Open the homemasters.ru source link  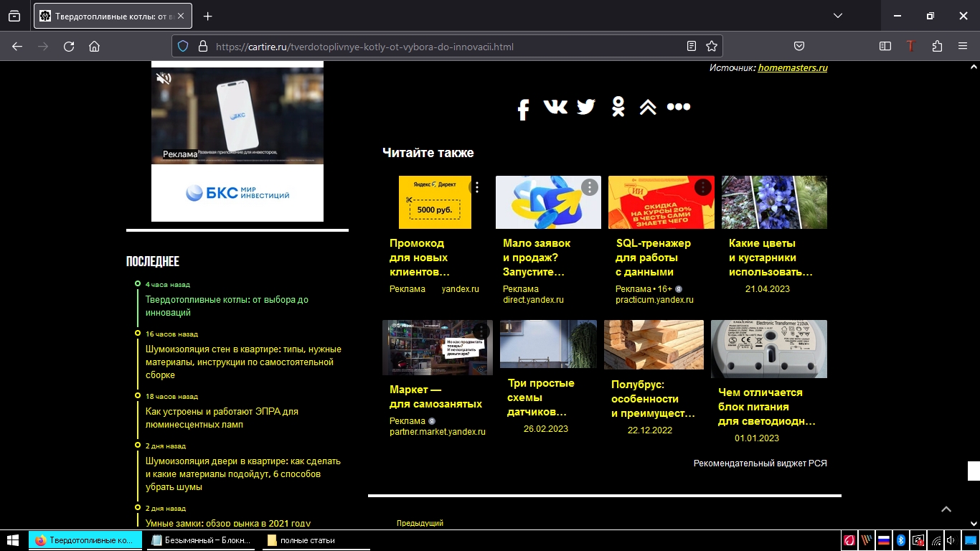click(793, 67)
